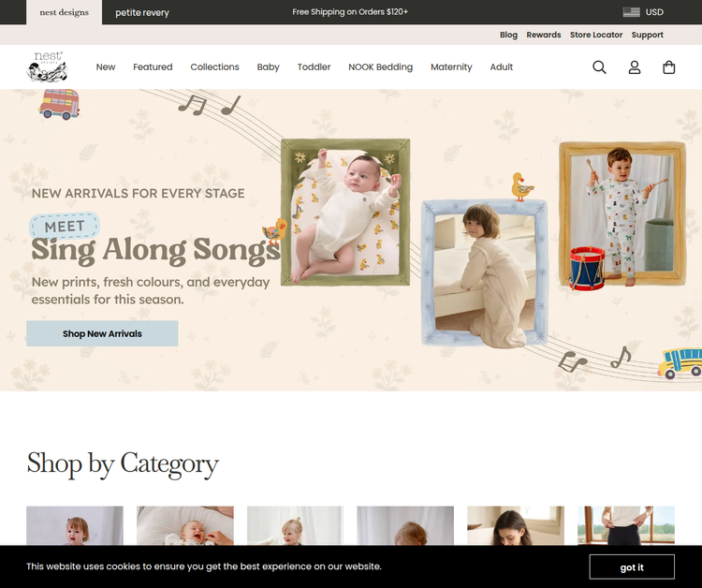Accept cookies with got it button

[632, 567]
